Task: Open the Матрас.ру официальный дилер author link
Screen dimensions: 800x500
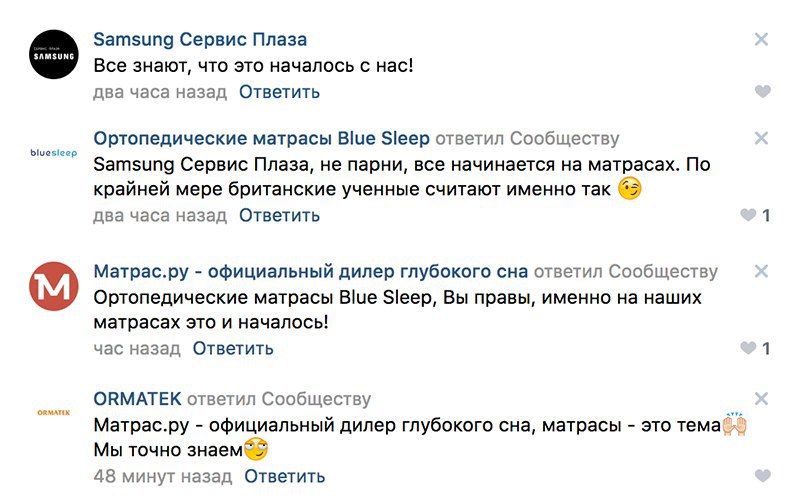Action: pyautogui.click(x=310, y=271)
